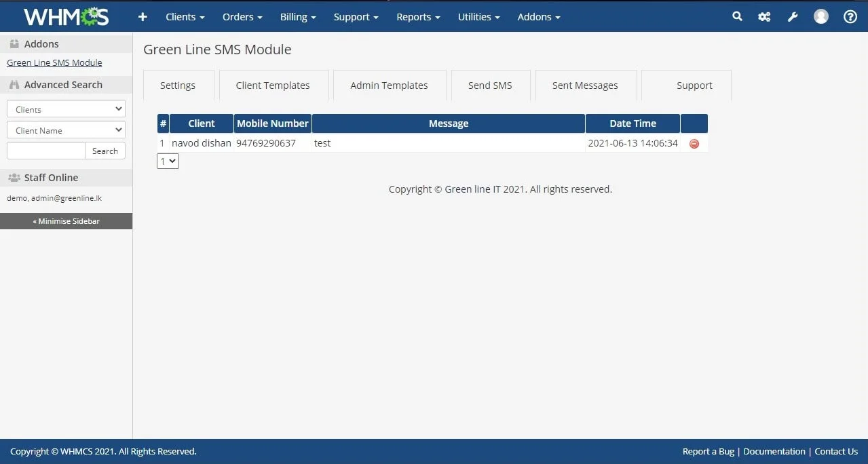The width and height of the screenshot is (868, 464).
Task: Expand the Clients search type dropdown
Action: (x=66, y=109)
